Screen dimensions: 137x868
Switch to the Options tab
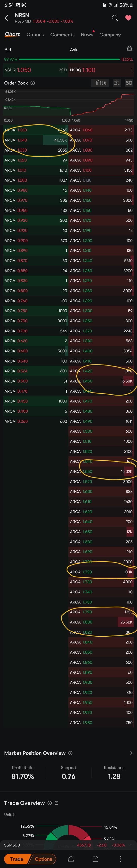click(x=35, y=35)
